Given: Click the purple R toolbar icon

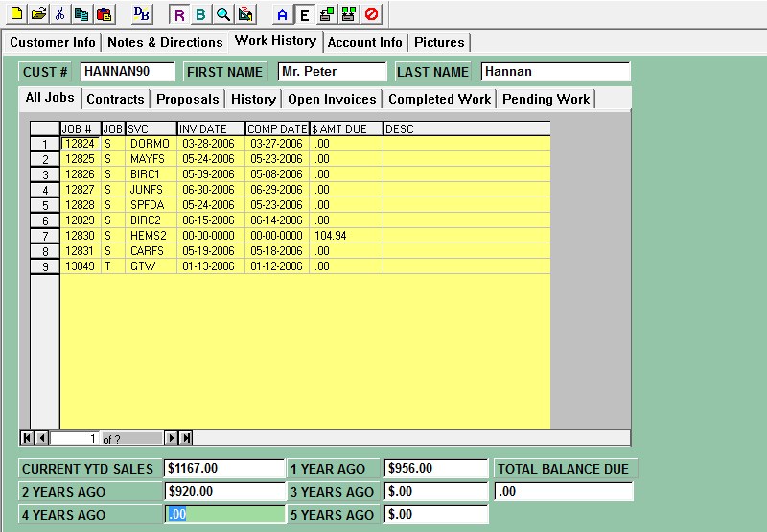Looking at the screenshot, I should pos(179,14).
